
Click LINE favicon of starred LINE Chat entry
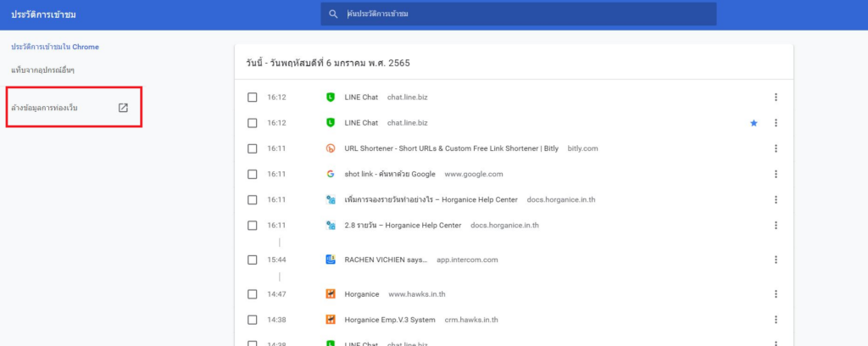331,123
